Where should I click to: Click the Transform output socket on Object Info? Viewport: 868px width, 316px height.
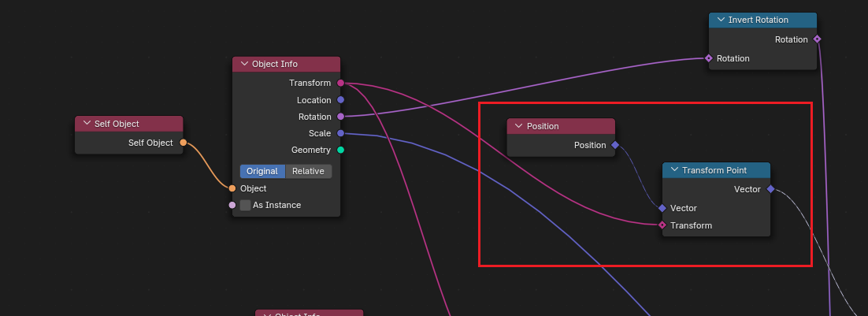(x=340, y=83)
